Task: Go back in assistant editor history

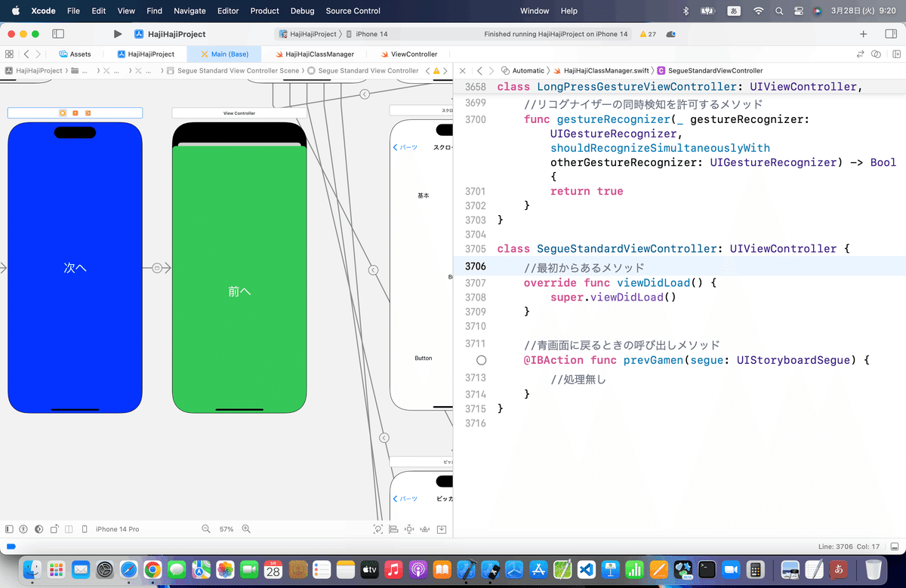Action: click(x=479, y=70)
